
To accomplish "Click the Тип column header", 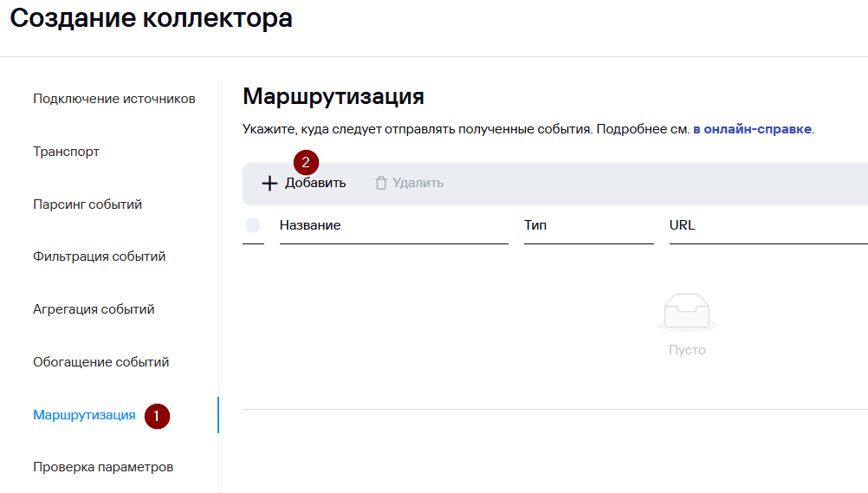I will click(x=535, y=225).
